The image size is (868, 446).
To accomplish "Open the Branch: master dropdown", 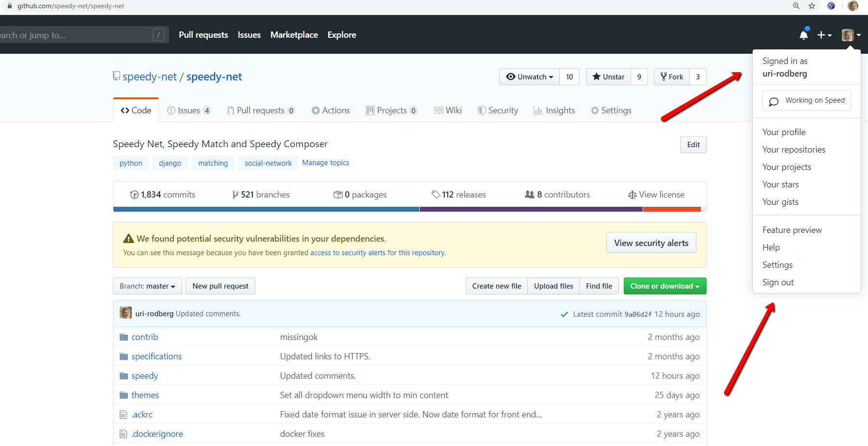I will [x=147, y=286].
